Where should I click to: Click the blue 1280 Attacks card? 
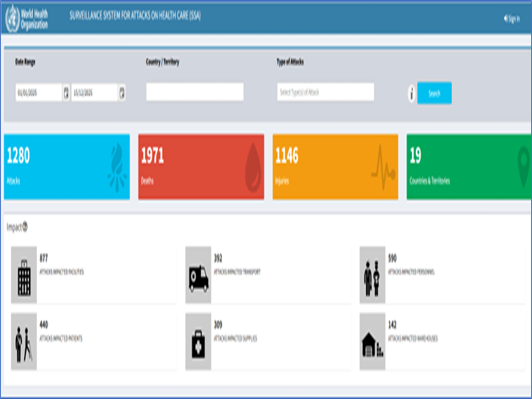point(66,166)
